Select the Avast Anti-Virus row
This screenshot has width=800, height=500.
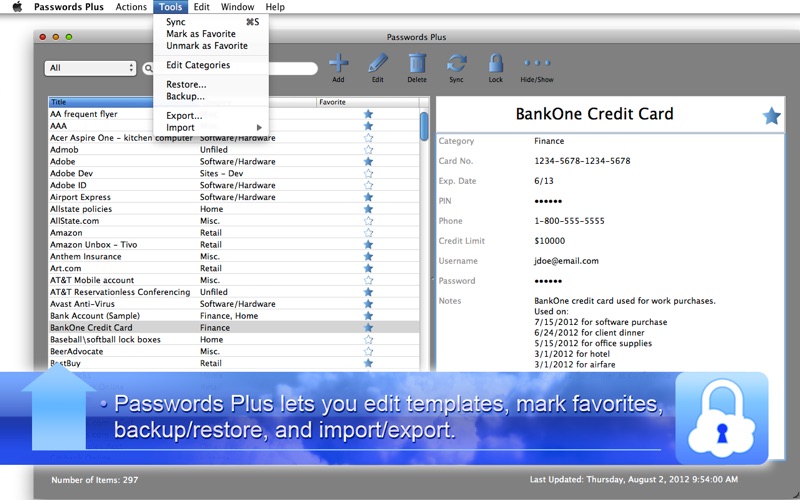coord(234,304)
